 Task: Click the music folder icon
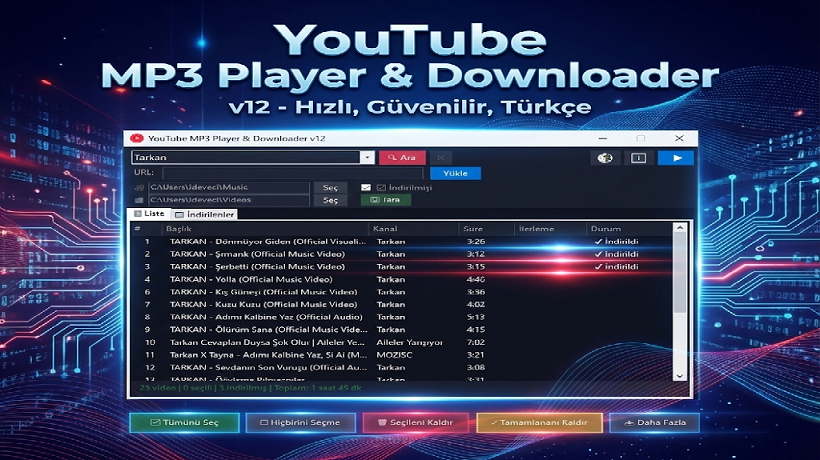pyautogui.click(x=139, y=187)
